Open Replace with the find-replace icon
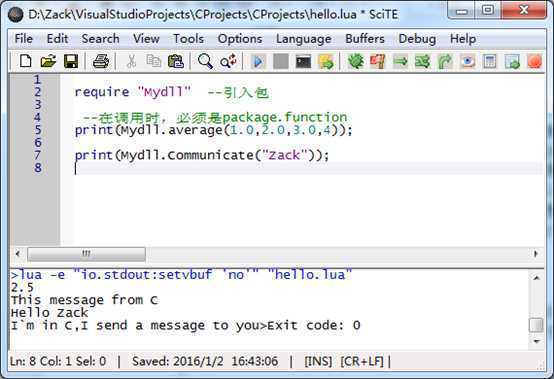This screenshot has height=379, width=554. [x=228, y=61]
